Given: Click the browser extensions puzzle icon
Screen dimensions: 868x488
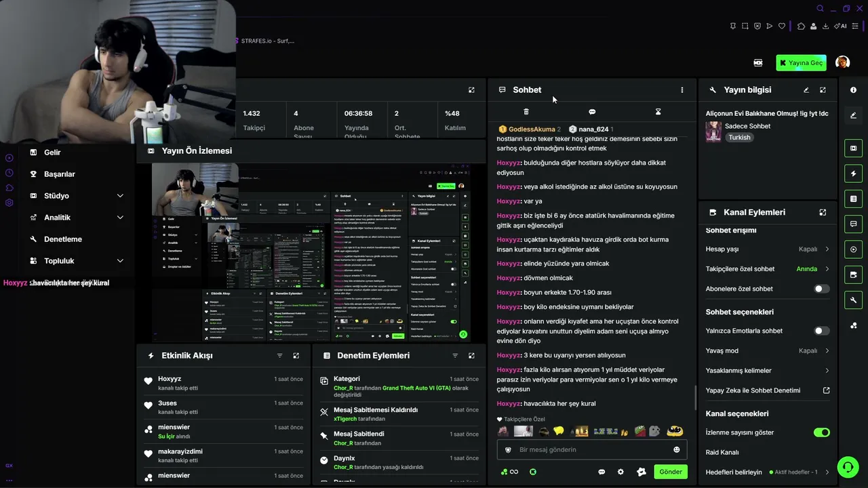Looking at the screenshot, I should pos(801,26).
